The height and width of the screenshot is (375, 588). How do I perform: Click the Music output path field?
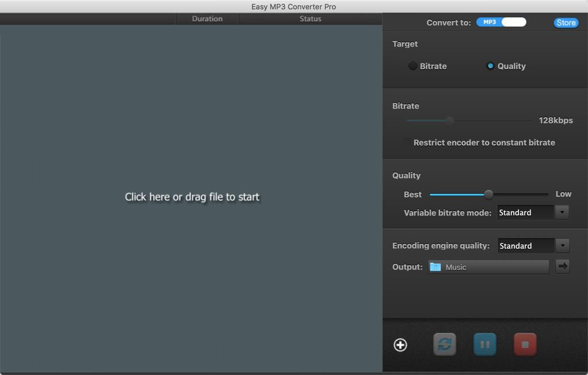pos(488,267)
